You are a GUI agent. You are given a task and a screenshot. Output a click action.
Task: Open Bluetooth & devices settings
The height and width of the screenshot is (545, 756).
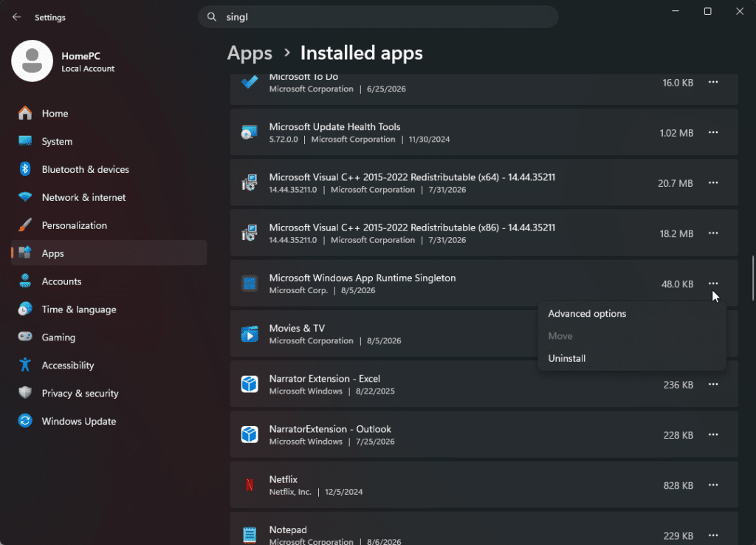click(109, 169)
